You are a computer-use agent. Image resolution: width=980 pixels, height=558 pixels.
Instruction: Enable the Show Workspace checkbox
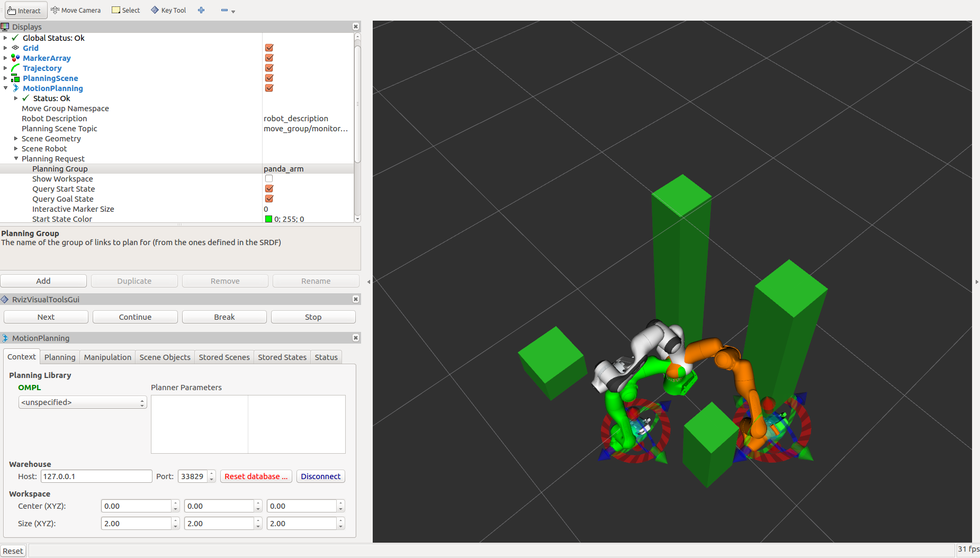pos(269,179)
